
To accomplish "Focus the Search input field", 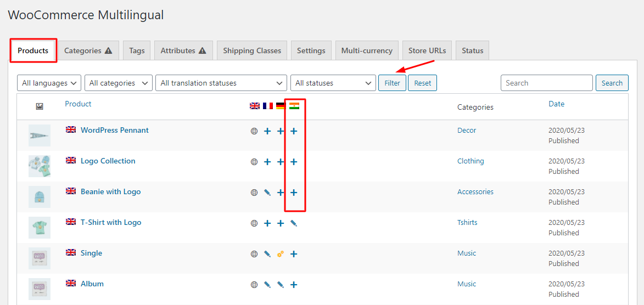I will point(547,83).
